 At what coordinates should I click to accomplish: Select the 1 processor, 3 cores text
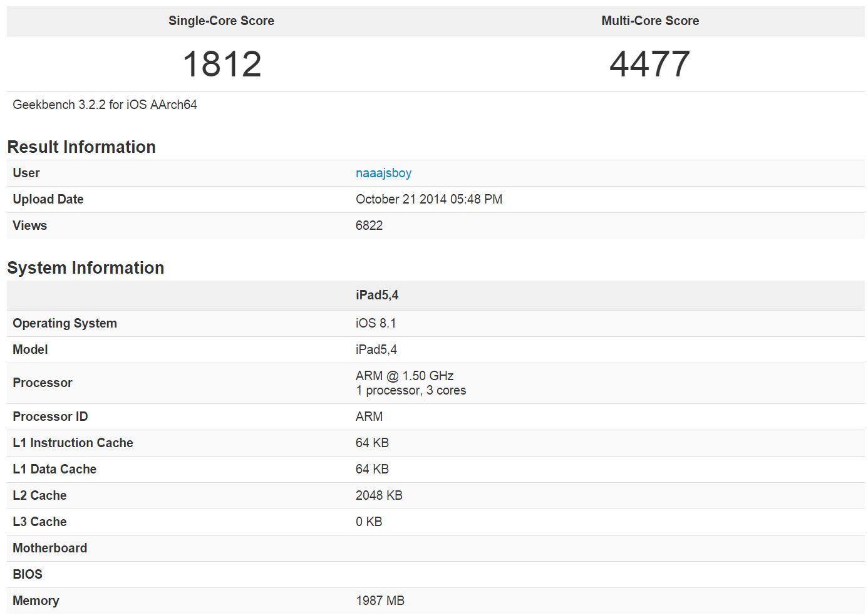pos(411,390)
